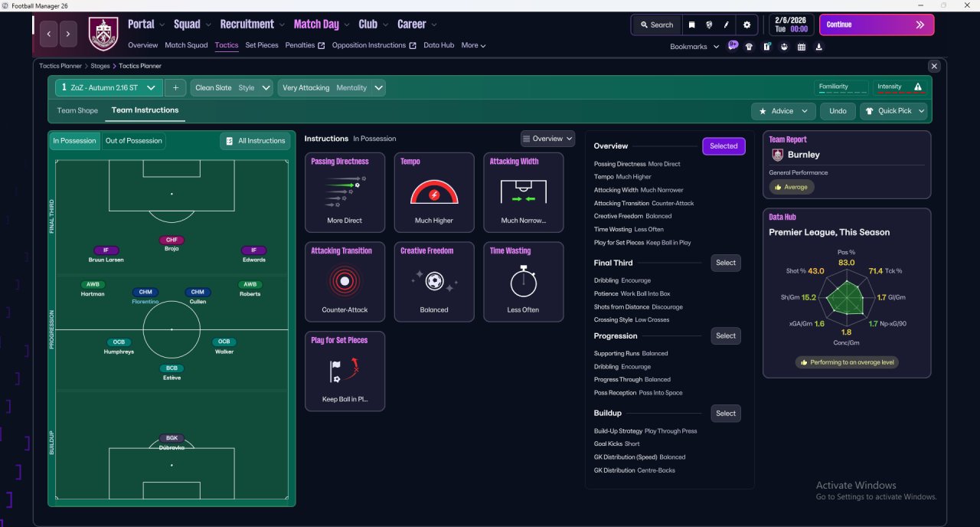This screenshot has height=527, width=980.
Task: Click the globe world icon in top toolbar
Action: 710,25
